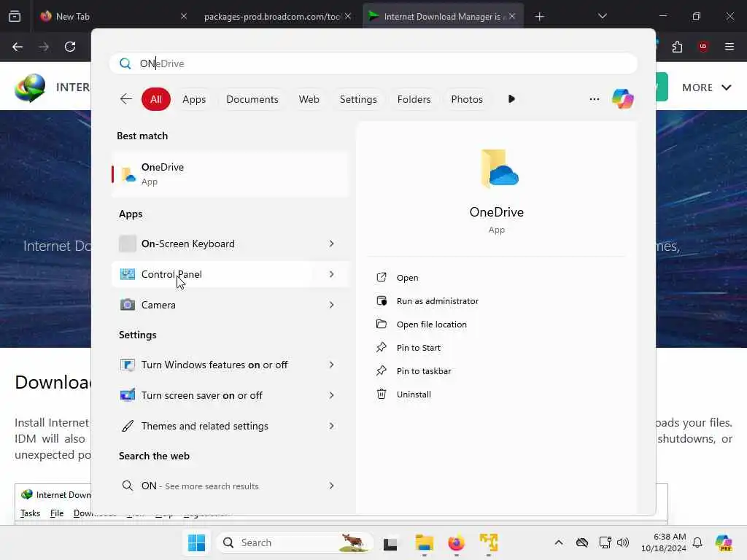Show more filter categories with play arrow
The width and height of the screenshot is (747, 560).
click(511, 99)
